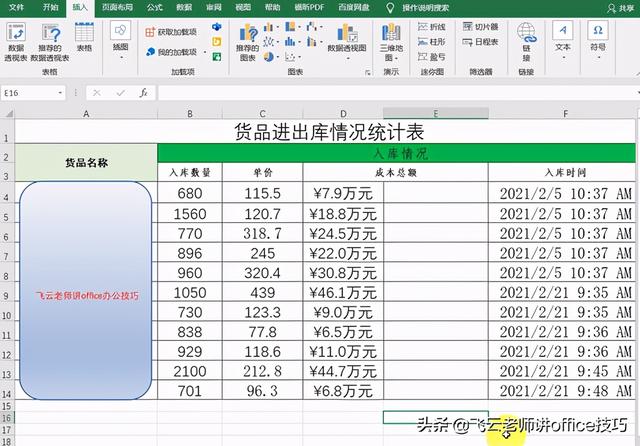Screen dimensions: 640x446
Task: Get Add-ins (获取加载项)
Action: coord(171,32)
